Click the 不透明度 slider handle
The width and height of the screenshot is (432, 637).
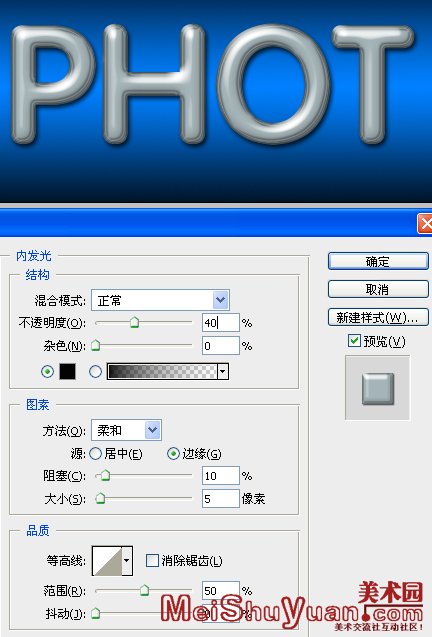point(135,323)
